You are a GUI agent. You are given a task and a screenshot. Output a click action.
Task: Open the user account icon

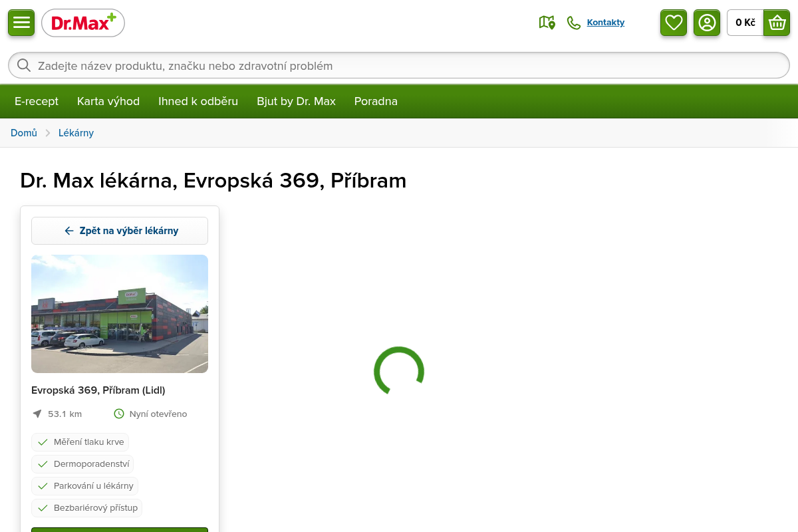(707, 23)
